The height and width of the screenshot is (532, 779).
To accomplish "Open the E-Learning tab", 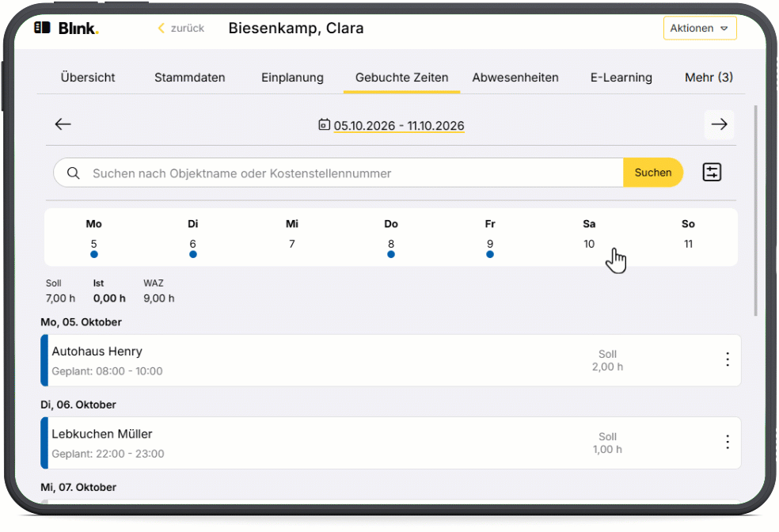I will click(x=621, y=78).
